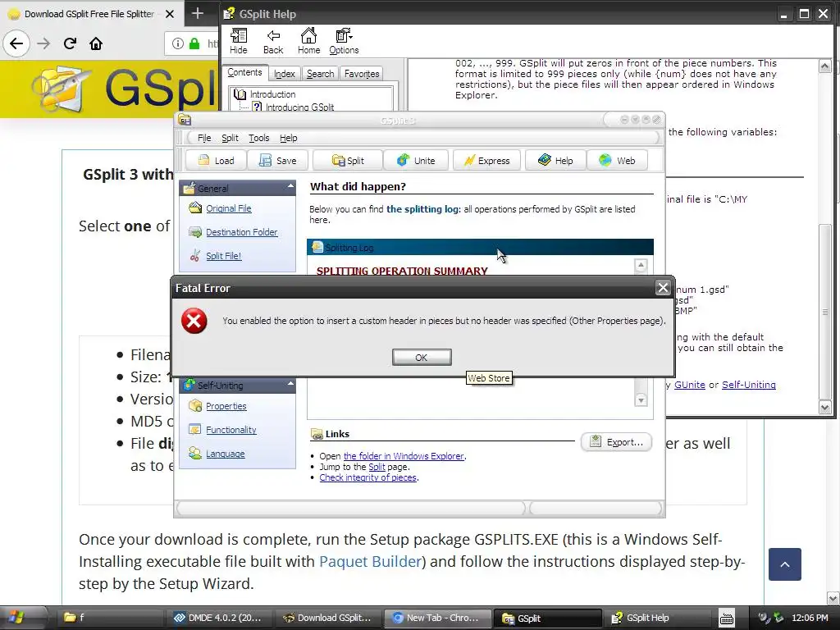The height and width of the screenshot is (630, 840).
Task: Click the Properties box icon in sidebar
Action: tap(195, 405)
